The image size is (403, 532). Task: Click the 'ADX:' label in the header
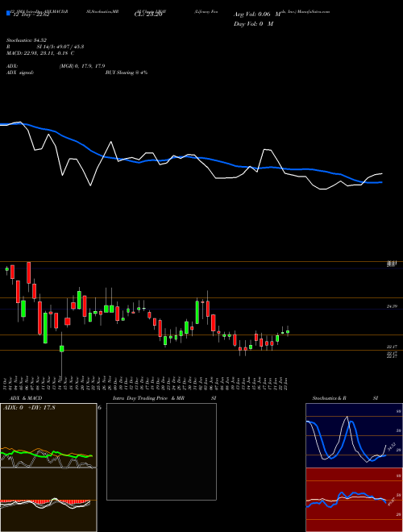tap(12, 66)
